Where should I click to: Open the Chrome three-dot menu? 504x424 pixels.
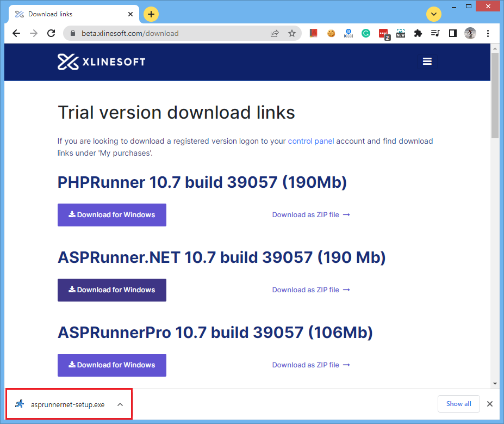[488, 33]
